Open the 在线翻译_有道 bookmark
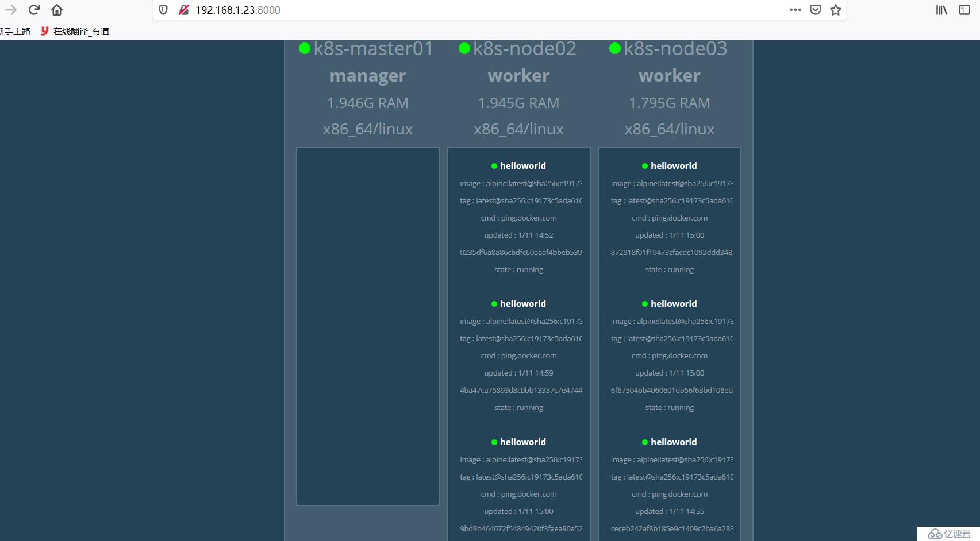 point(75,31)
